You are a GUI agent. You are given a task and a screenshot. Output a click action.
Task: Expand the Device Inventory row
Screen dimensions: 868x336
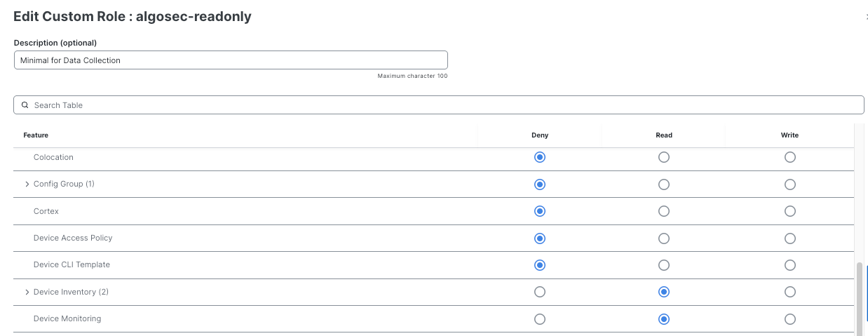point(27,293)
